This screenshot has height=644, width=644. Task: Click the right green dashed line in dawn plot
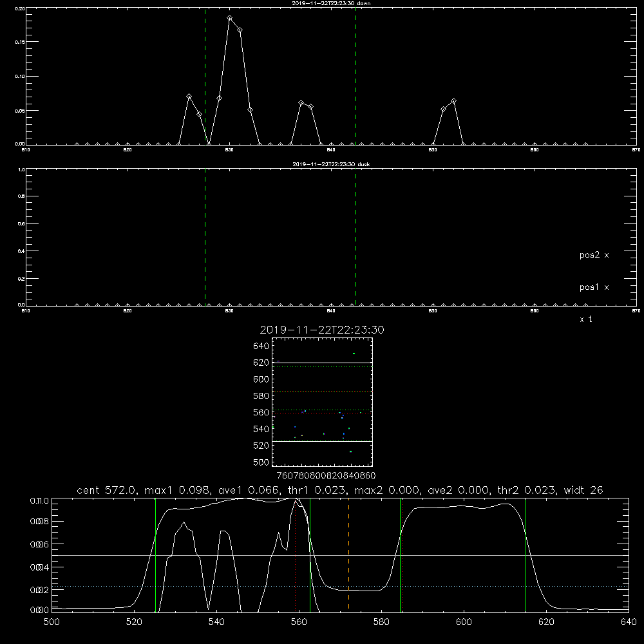(x=355, y=76)
